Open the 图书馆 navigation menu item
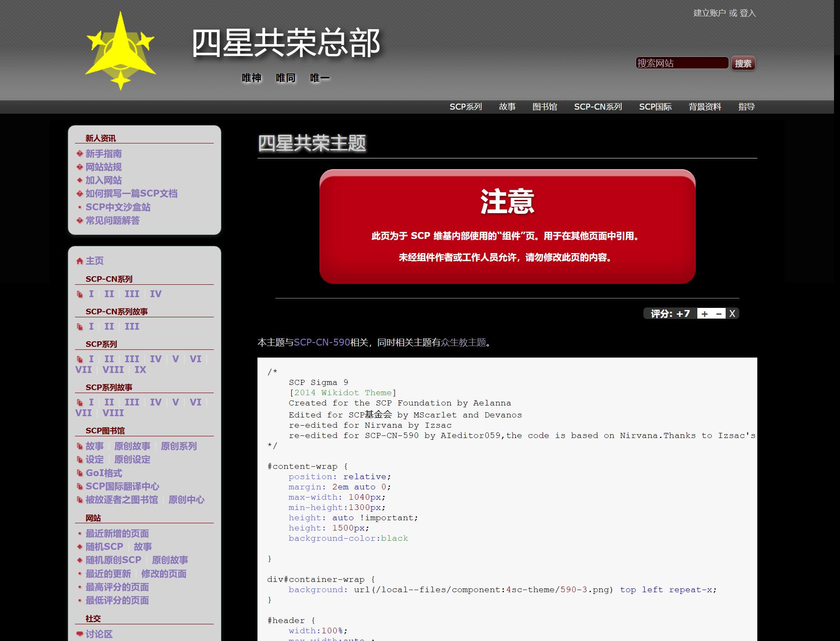 (x=544, y=107)
